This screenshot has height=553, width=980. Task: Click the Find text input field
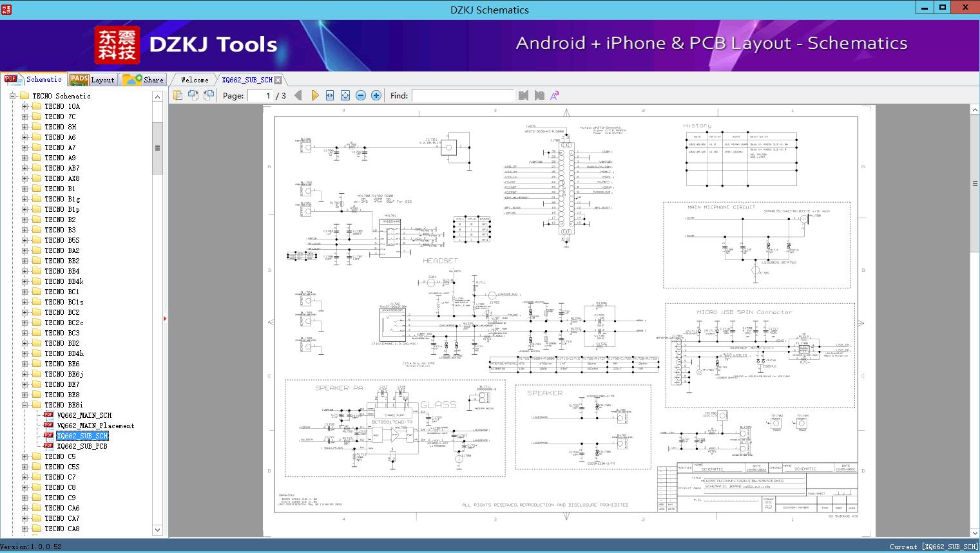tap(463, 95)
